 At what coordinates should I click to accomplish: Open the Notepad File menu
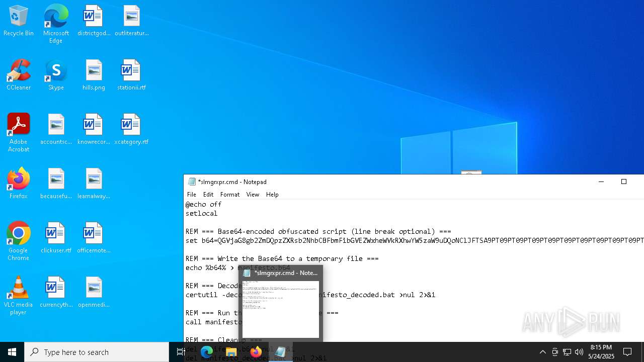192,195
